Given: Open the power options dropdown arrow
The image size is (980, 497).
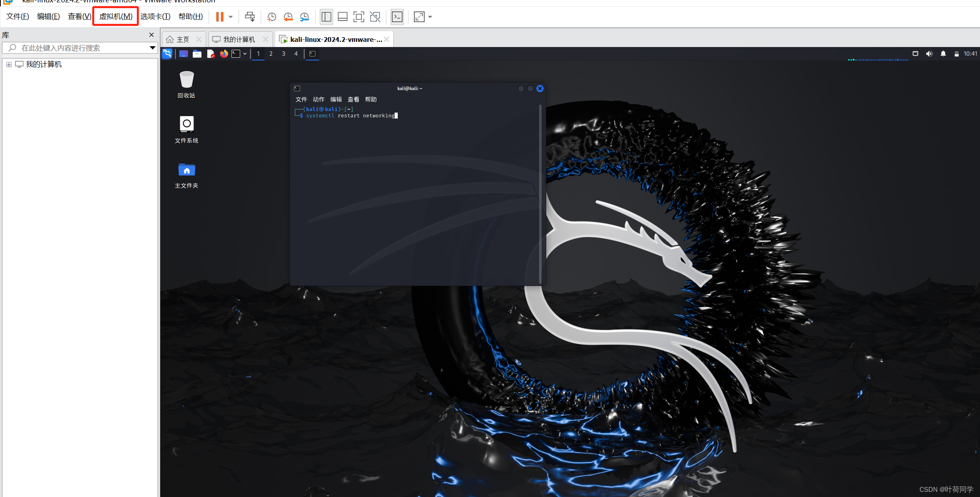Looking at the screenshot, I should 231,17.
